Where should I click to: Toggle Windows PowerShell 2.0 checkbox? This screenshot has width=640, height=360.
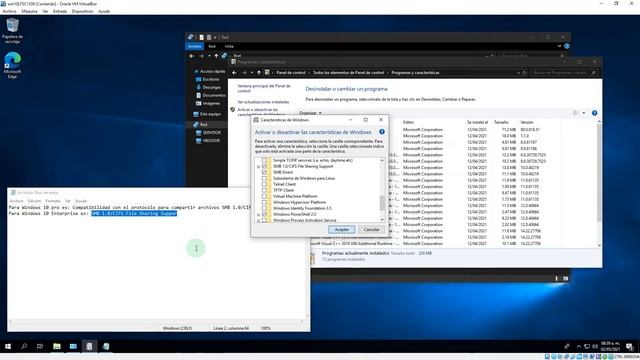click(x=264, y=214)
